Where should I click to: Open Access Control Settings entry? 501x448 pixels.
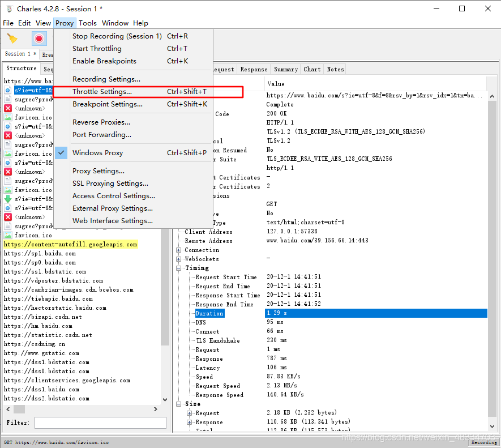(x=134, y=196)
